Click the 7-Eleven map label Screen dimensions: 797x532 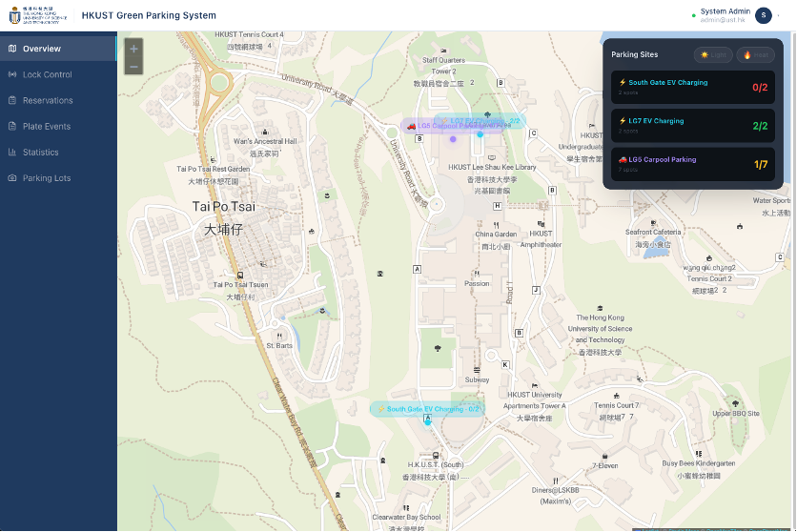click(x=604, y=465)
